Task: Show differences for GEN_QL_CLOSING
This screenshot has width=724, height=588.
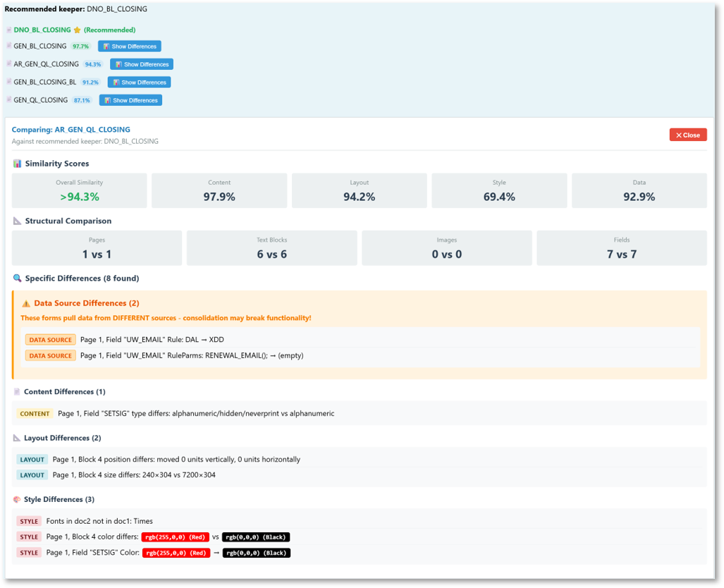Action: [x=130, y=100]
